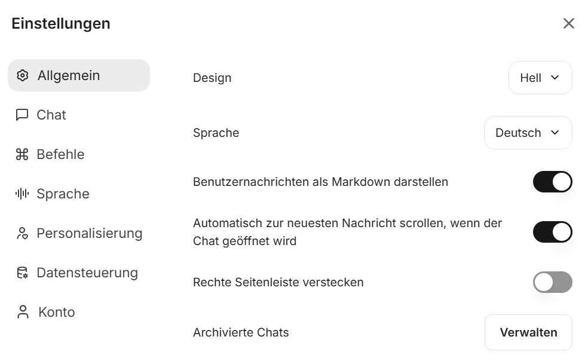Screen dimensions: 588x364
Task: Click the Datensteuerung database icon
Action: click(22, 273)
